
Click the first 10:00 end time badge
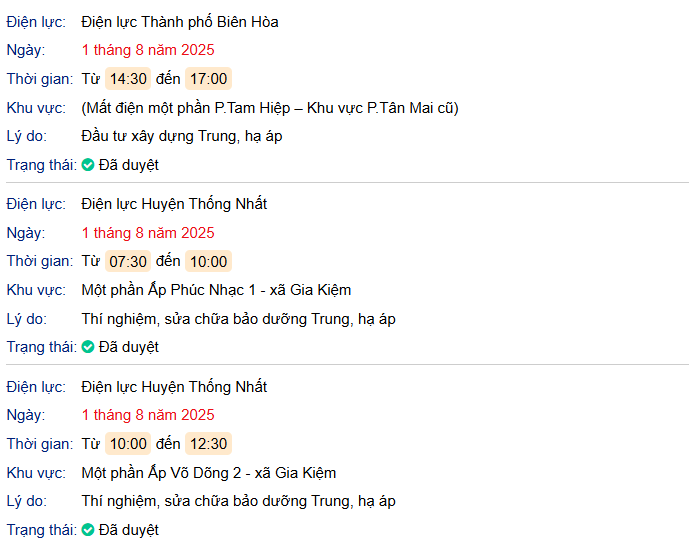[x=208, y=261]
